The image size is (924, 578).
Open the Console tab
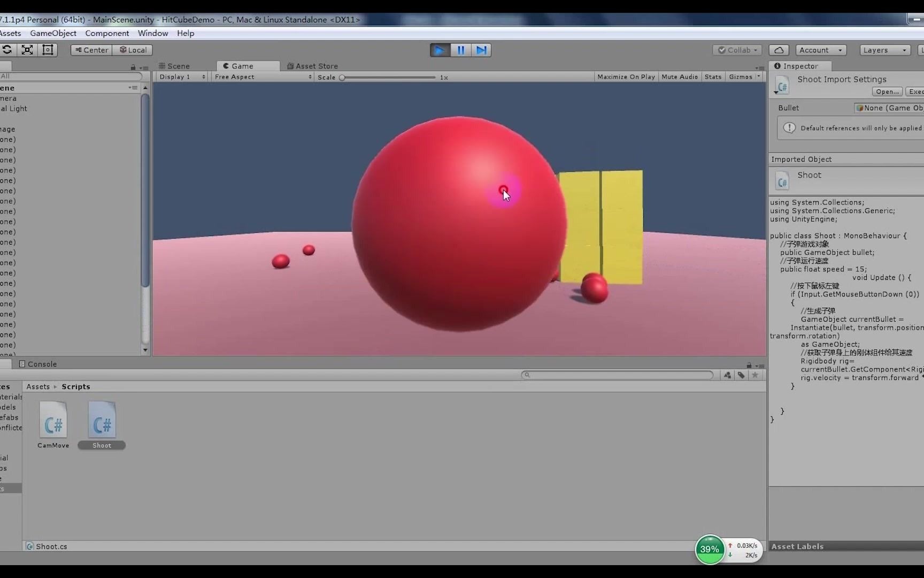tap(37, 364)
